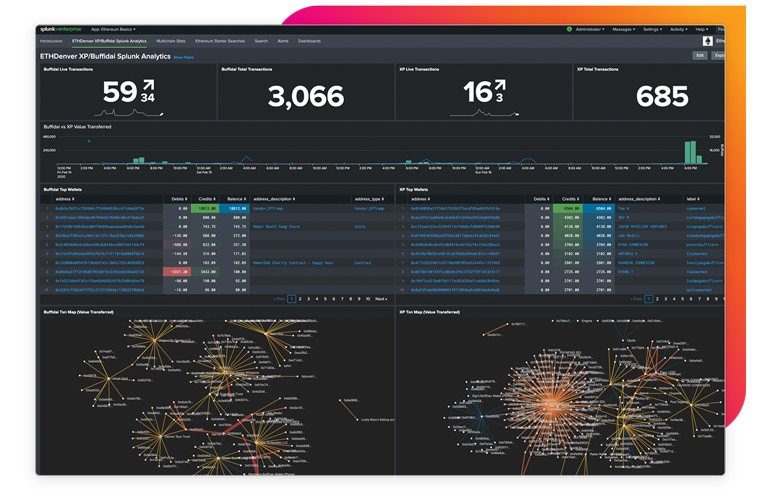Image resolution: width=760 pixels, height=500 pixels.
Task: Sort Buffidai wallets by Credits column
Action: (206, 199)
